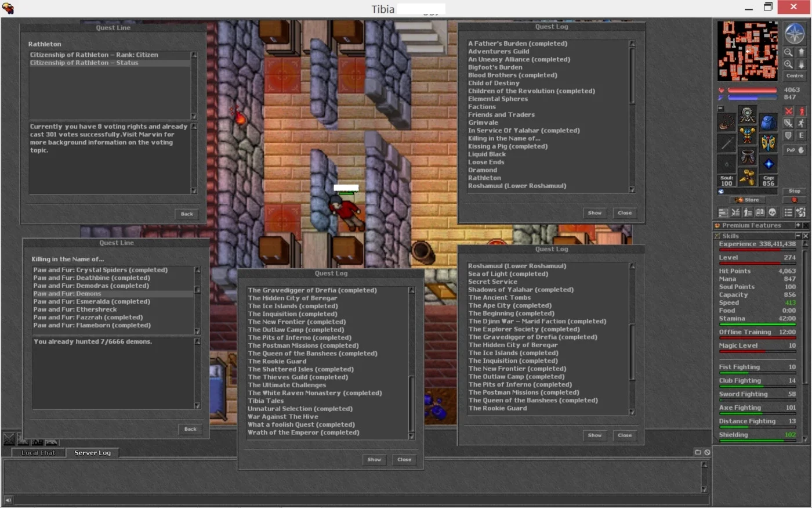Select the Server Log tab
Screen dimensions: 812x508
[92, 453]
